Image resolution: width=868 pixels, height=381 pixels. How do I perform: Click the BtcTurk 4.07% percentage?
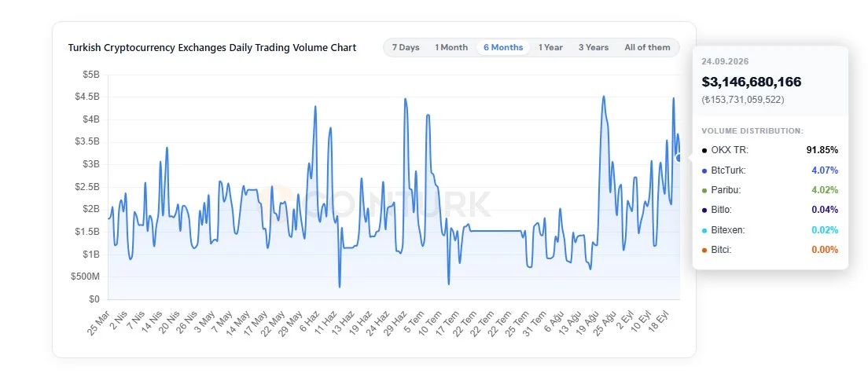[825, 170]
